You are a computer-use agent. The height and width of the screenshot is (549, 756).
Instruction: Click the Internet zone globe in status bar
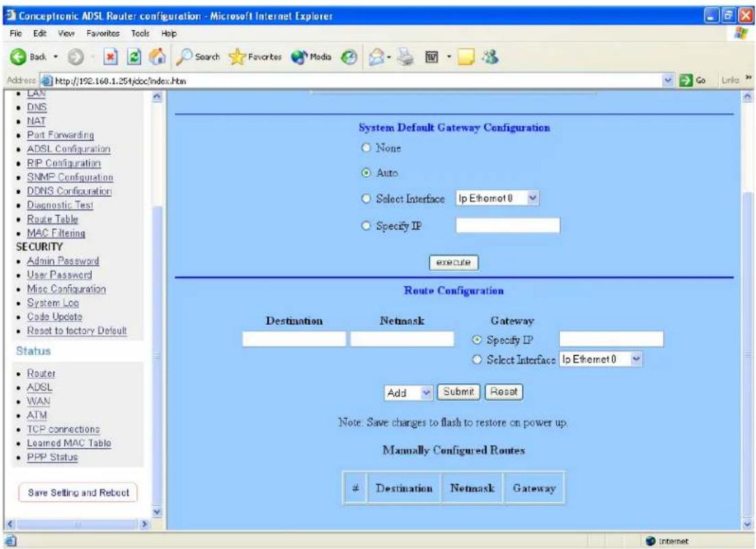tap(650, 541)
